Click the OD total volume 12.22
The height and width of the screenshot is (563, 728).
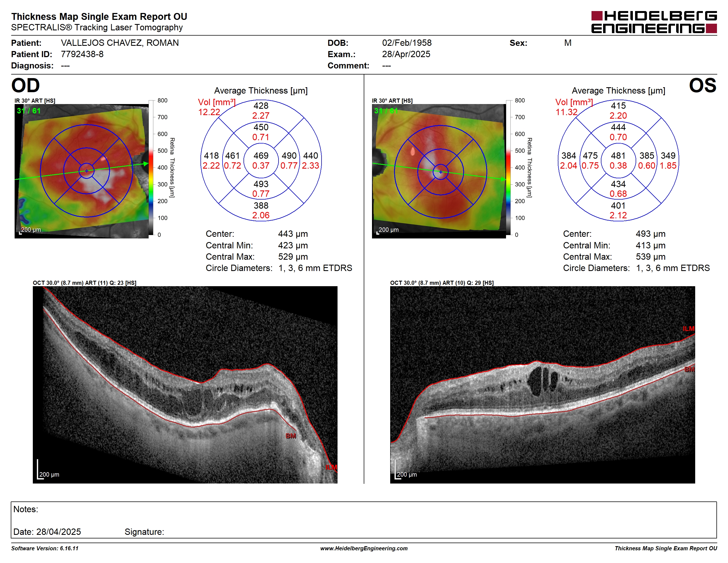pyautogui.click(x=209, y=112)
